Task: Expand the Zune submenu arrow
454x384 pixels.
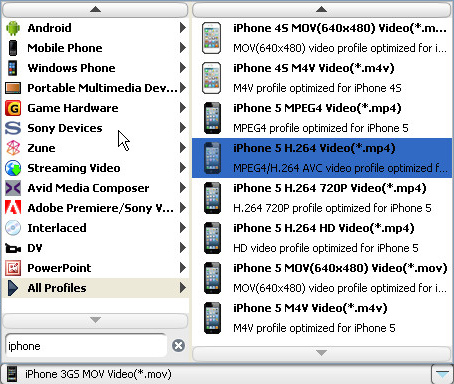Action: point(182,148)
